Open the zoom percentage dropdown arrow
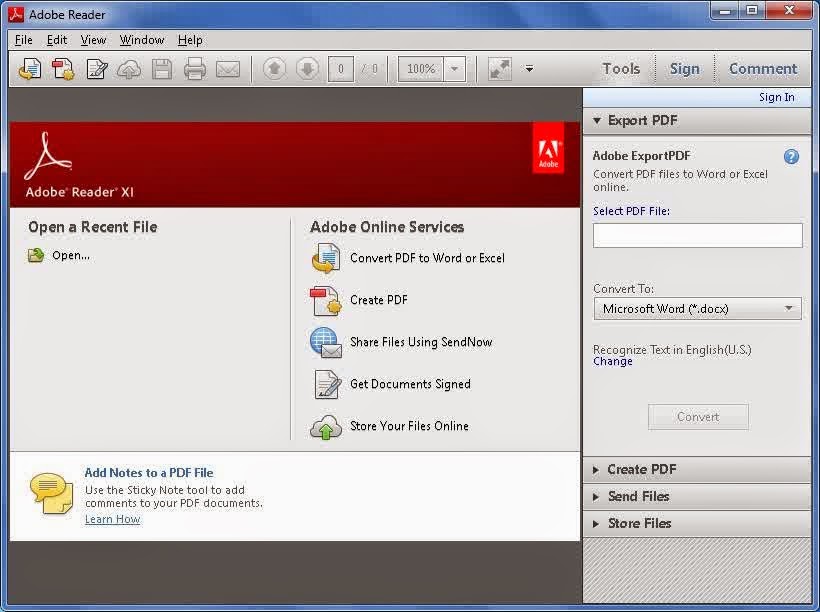This screenshot has width=820, height=612. tap(454, 69)
